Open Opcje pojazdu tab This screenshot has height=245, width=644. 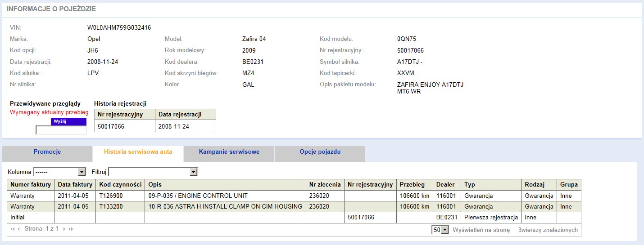[320, 152]
